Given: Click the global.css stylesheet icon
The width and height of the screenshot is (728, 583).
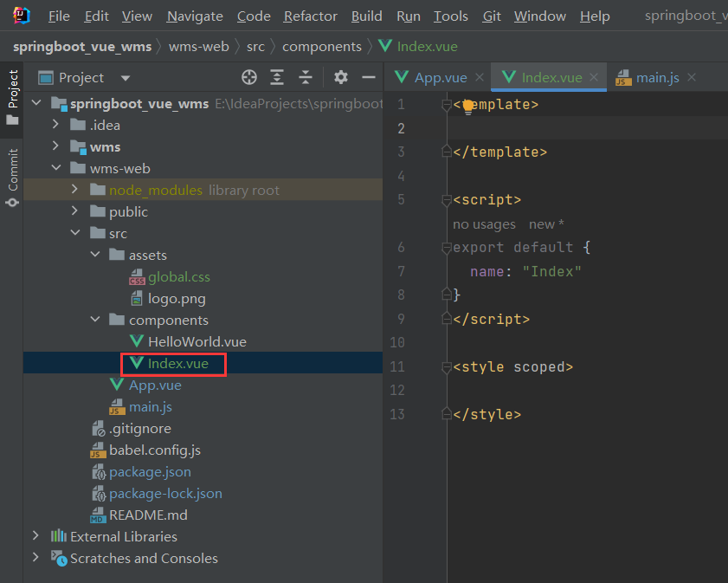Looking at the screenshot, I should 138,277.
